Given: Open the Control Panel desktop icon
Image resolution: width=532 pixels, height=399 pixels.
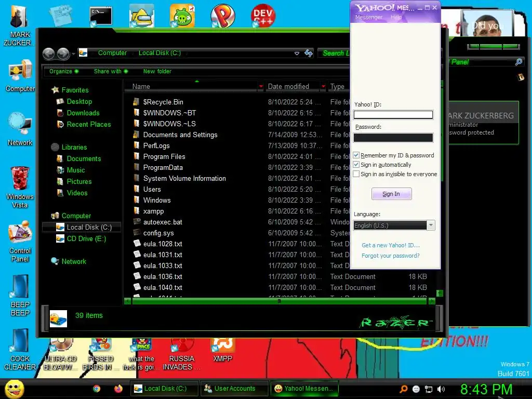Looking at the screenshot, I should point(20,242).
